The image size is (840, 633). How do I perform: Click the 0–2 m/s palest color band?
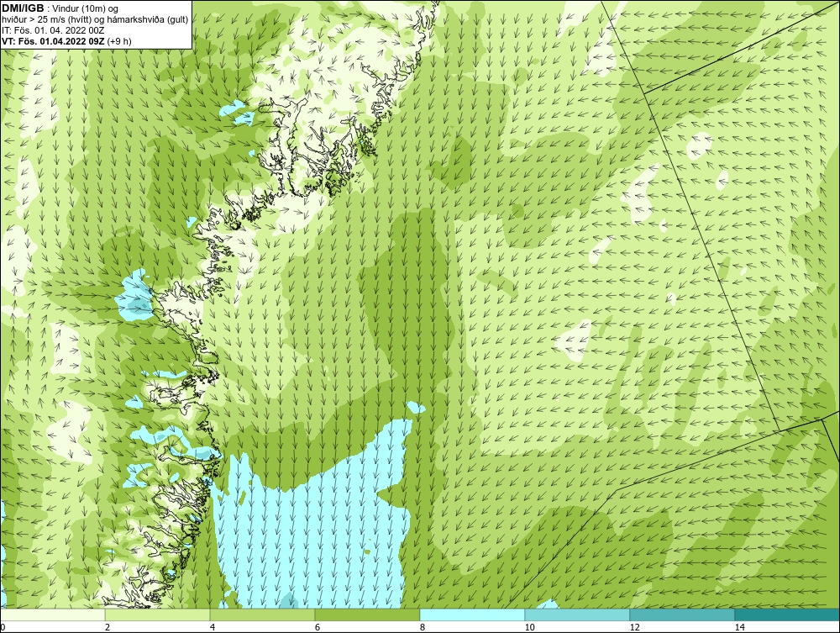pos(52,615)
